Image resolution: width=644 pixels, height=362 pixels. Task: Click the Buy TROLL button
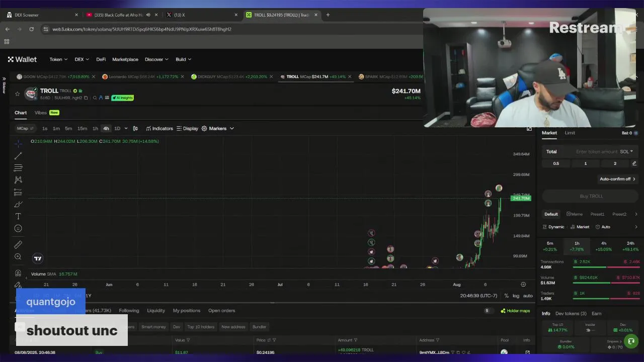(x=591, y=196)
